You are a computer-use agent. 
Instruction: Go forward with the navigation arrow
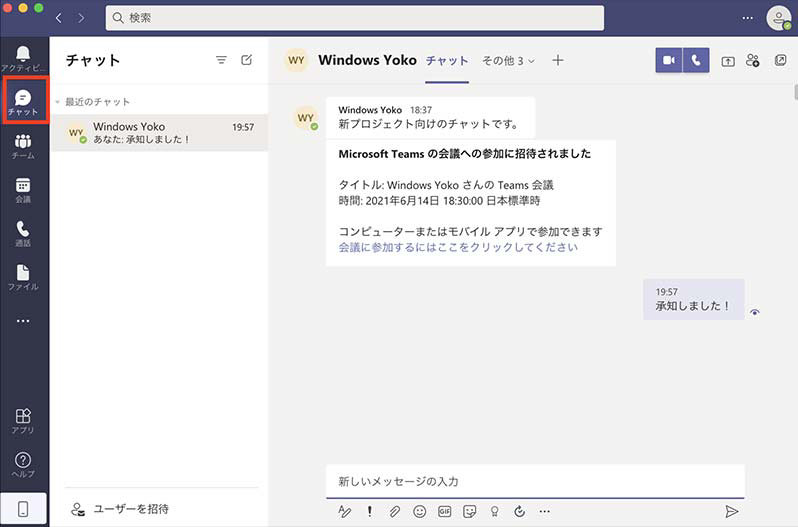click(81, 18)
